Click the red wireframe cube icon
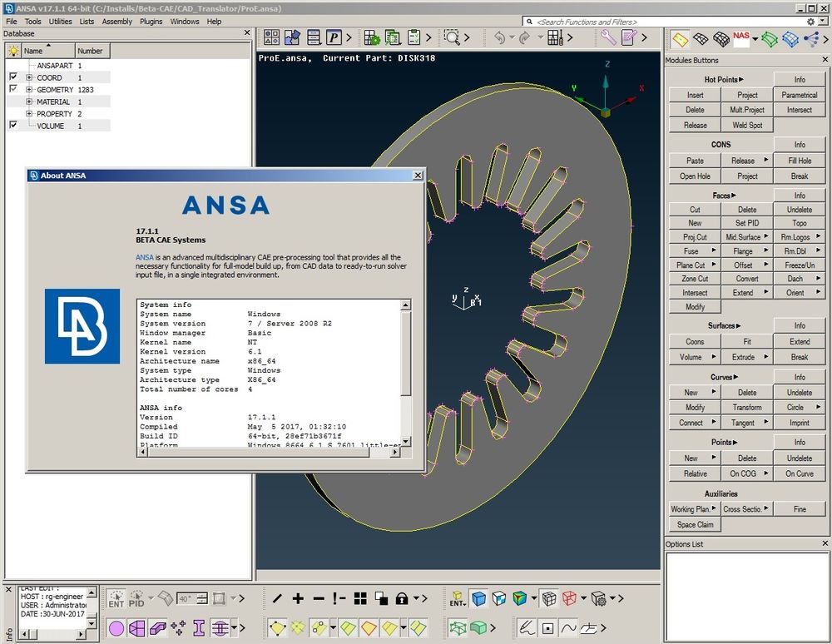This screenshot has width=832, height=644. click(570, 598)
